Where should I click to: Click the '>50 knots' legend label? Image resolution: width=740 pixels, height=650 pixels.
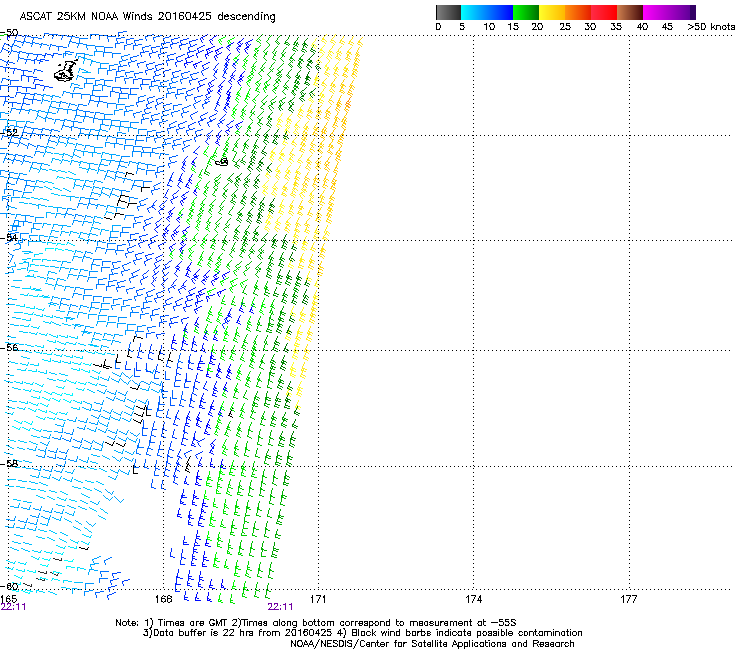point(711,27)
